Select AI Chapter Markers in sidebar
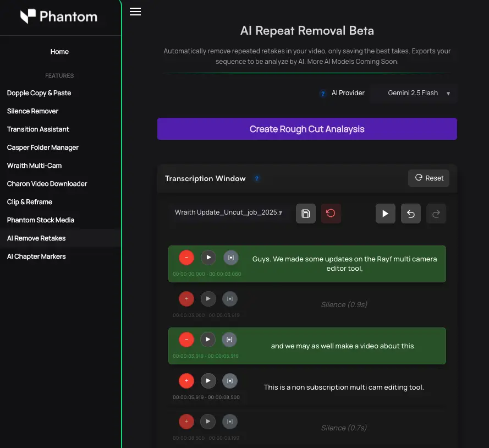Image resolution: width=489 pixels, height=448 pixels. point(36,256)
